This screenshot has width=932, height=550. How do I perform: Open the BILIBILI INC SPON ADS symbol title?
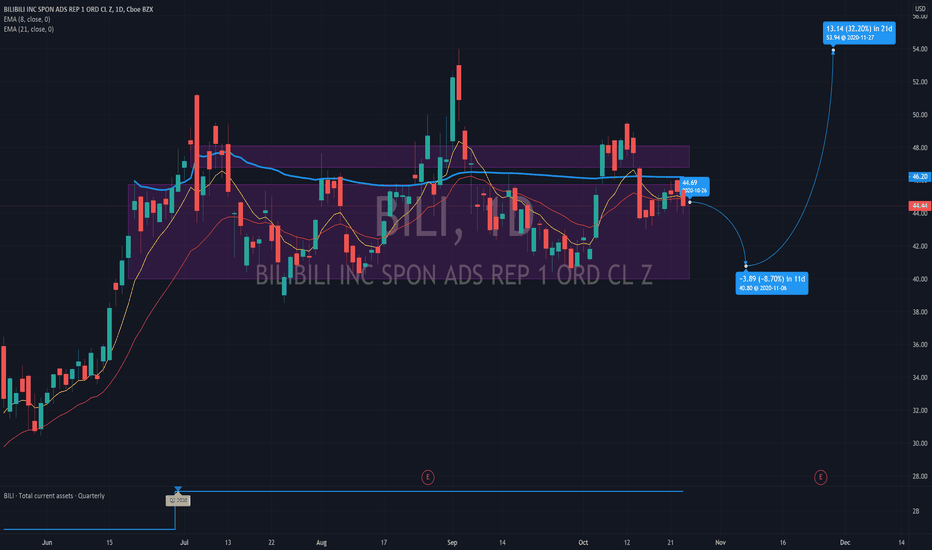click(78, 10)
